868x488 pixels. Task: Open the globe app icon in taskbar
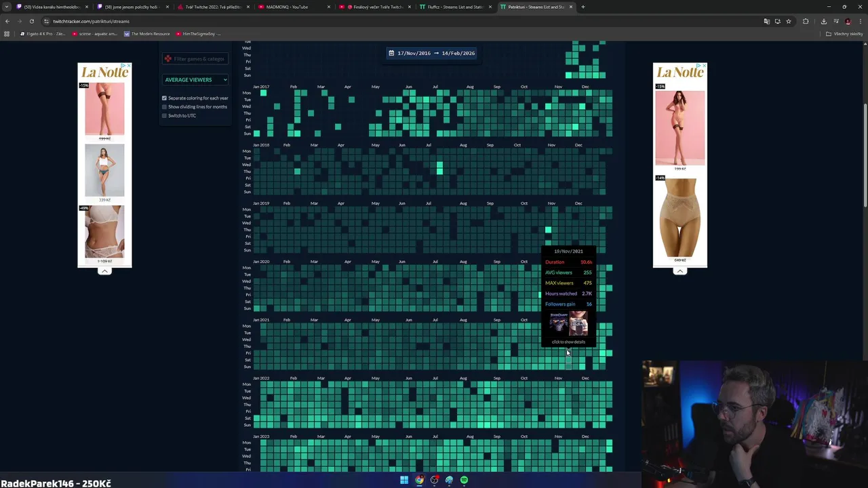[449, 480]
